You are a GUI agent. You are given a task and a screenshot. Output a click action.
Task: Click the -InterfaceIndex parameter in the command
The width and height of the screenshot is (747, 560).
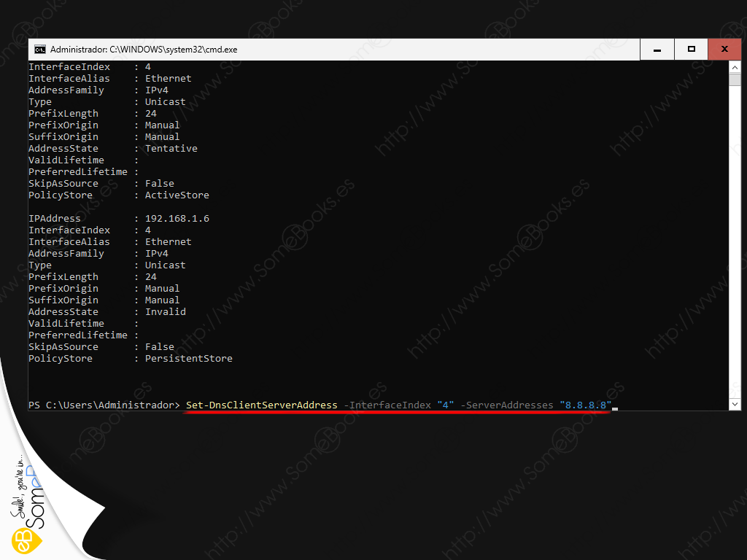(x=387, y=405)
